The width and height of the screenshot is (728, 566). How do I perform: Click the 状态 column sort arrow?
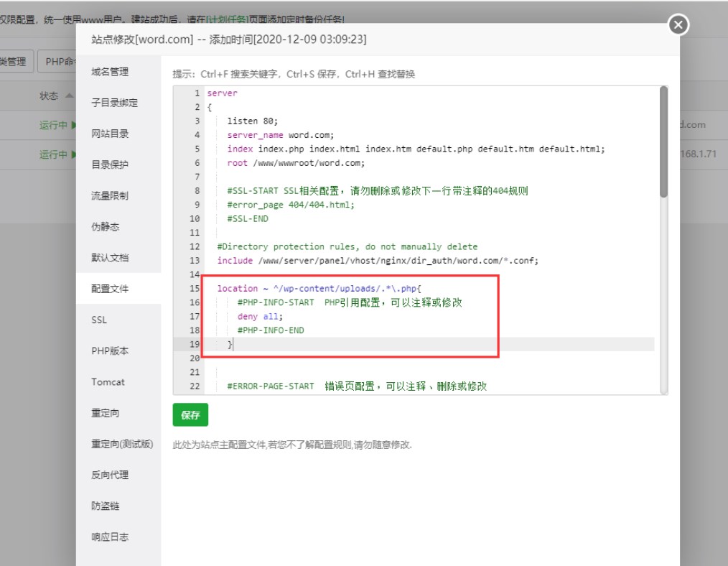point(69,96)
